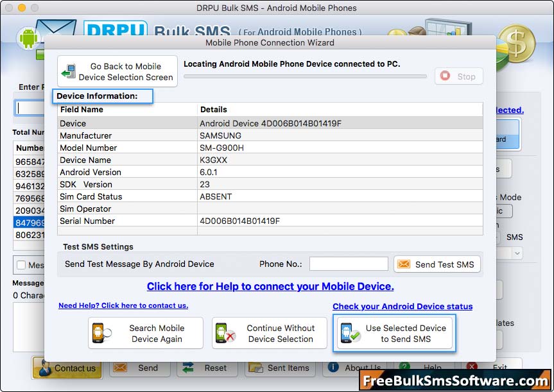The image size is (554, 392).
Task: Open help link to connect your Mobile Device
Action: 270,286
